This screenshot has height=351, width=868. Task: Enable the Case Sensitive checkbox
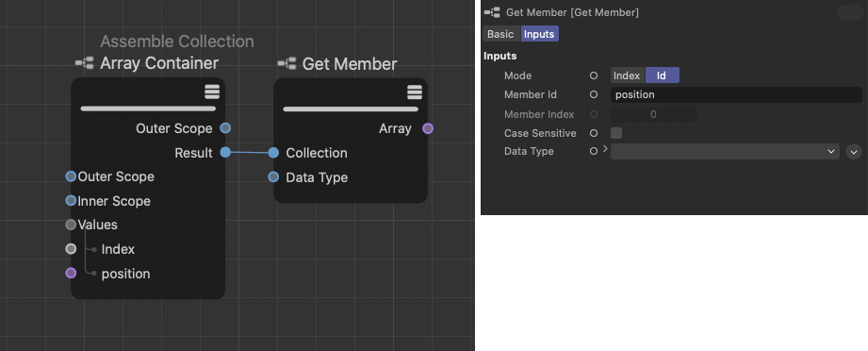(616, 133)
